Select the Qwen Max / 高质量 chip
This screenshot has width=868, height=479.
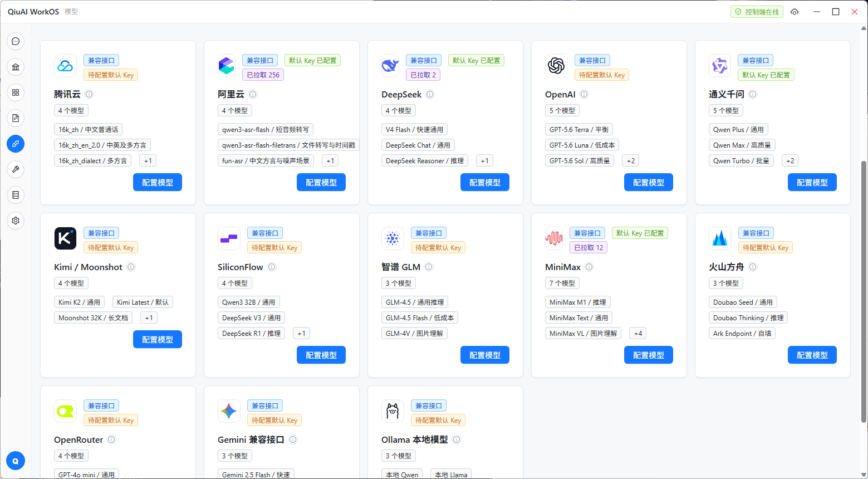pyautogui.click(x=742, y=145)
